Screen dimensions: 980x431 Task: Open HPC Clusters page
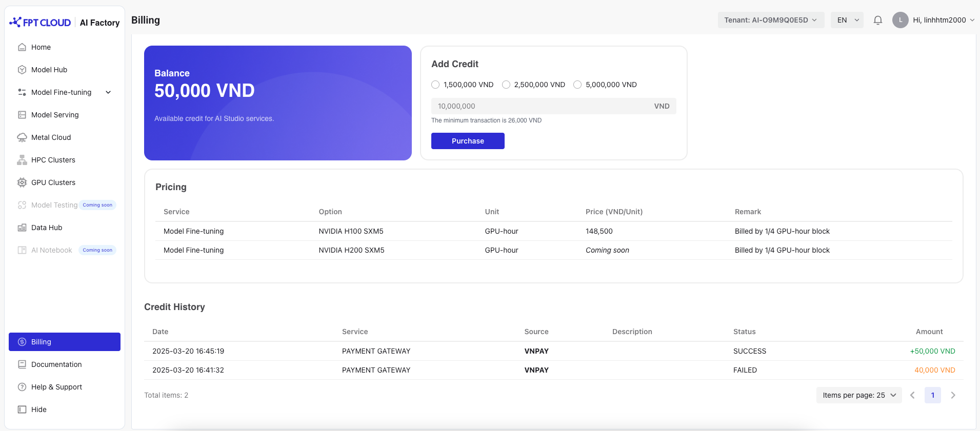tap(65, 160)
